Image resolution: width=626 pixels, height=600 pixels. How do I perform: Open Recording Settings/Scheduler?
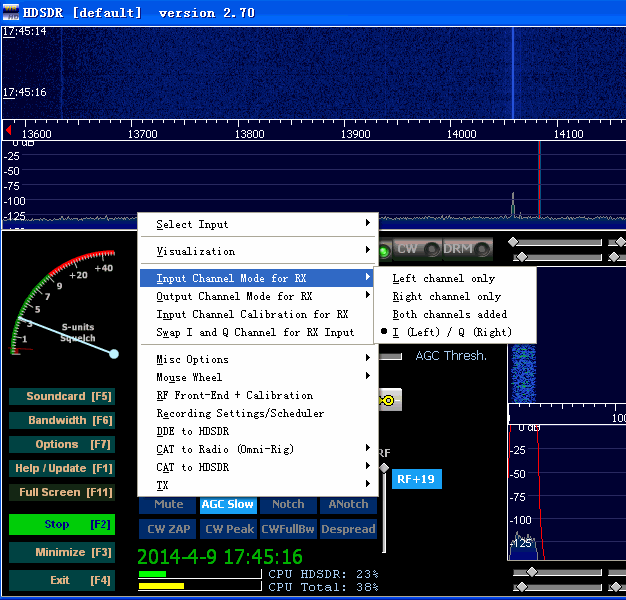(258, 413)
